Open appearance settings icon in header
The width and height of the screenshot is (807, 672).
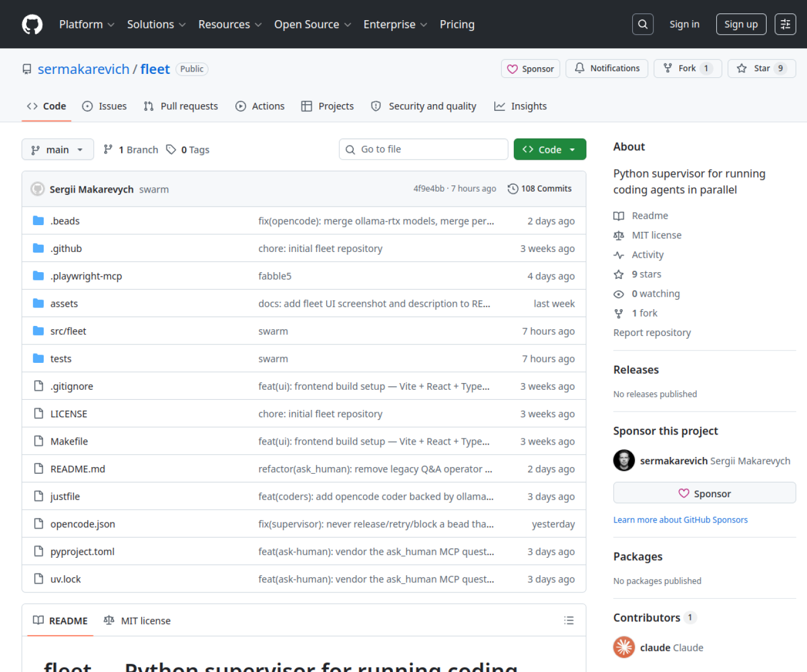(785, 24)
